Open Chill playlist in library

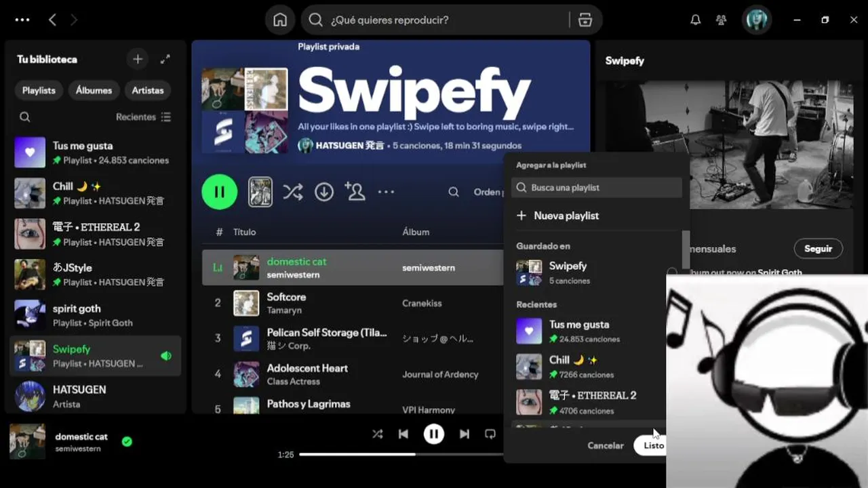(96, 193)
